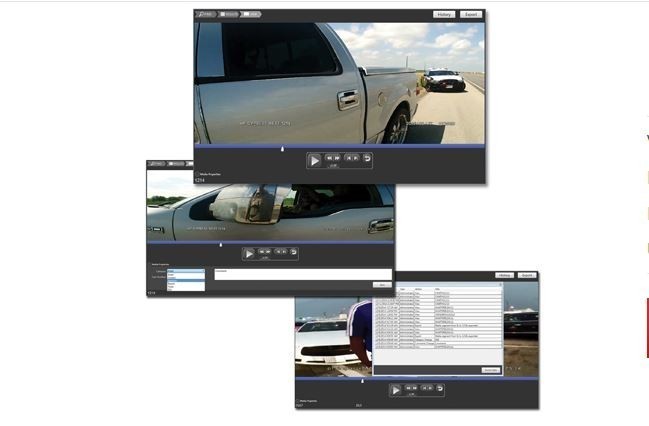The image size is (649, 426).
Task: Click the timeline position marker in top player
Action: tap(283, 149)
